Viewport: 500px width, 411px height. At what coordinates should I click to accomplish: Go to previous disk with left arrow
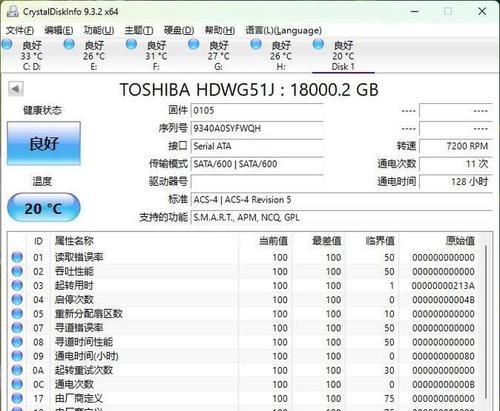(15, 89)
